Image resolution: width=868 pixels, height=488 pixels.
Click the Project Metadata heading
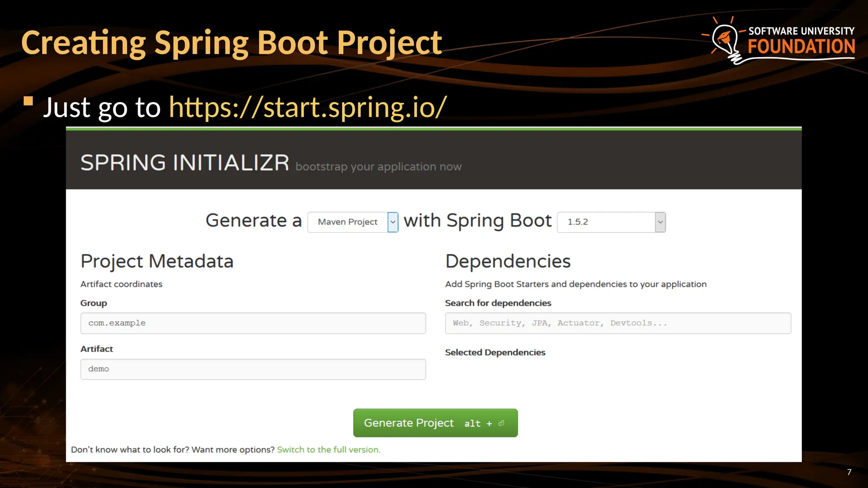(157, 261)
